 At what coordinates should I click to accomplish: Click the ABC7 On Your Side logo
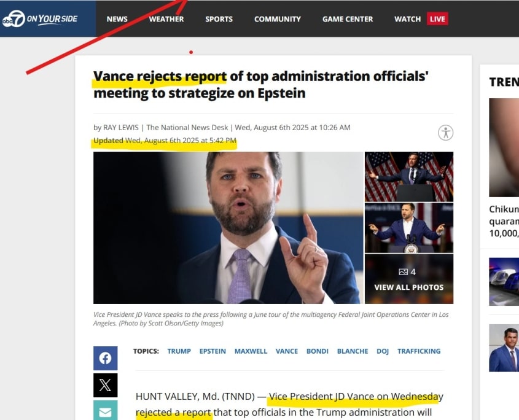tap(40, 19)
